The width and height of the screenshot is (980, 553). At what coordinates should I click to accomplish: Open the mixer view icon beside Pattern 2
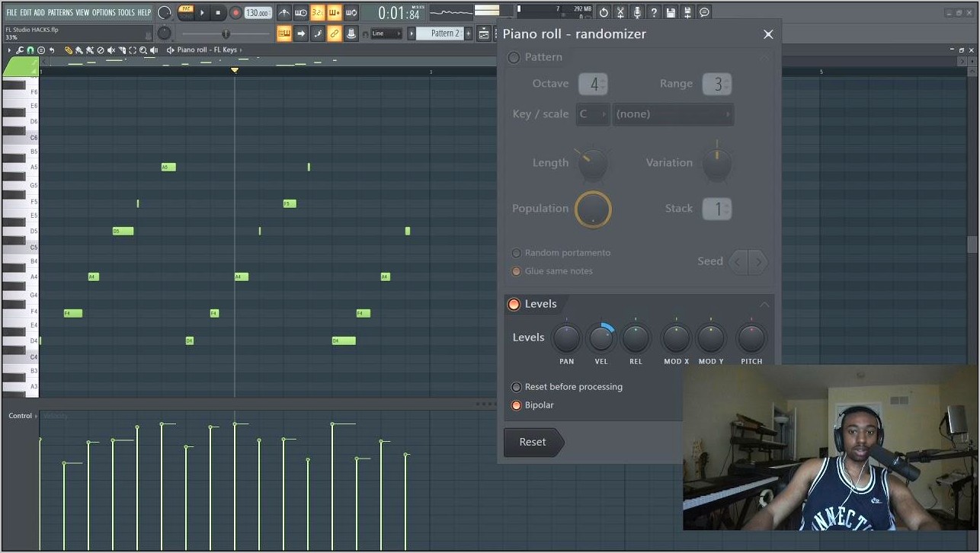click(484, 34)
